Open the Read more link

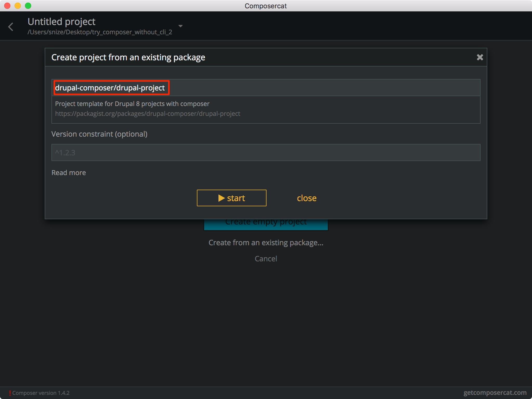click(69, 172)
